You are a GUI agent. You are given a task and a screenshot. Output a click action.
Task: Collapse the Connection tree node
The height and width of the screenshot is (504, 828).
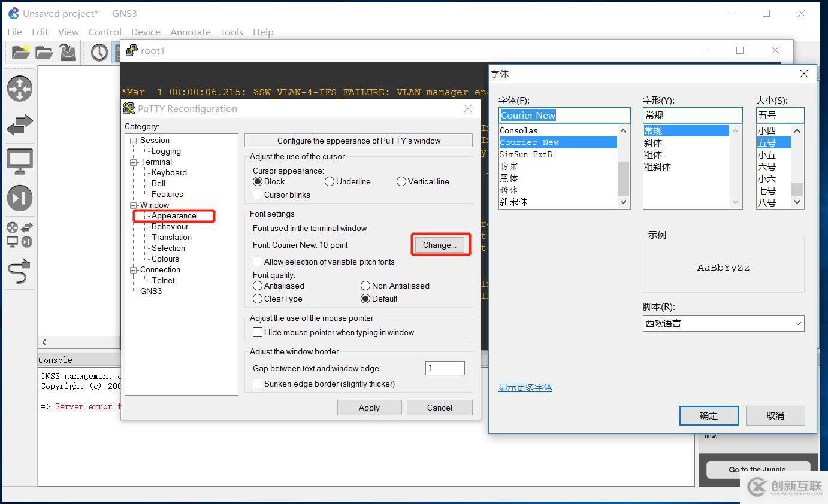click(134, 270)
